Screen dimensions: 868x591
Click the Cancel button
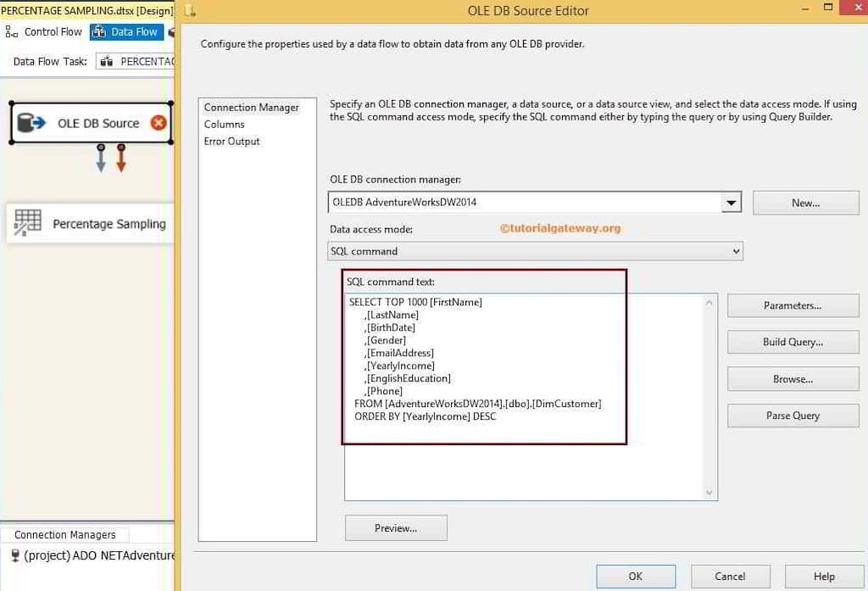tap(730, 577)
